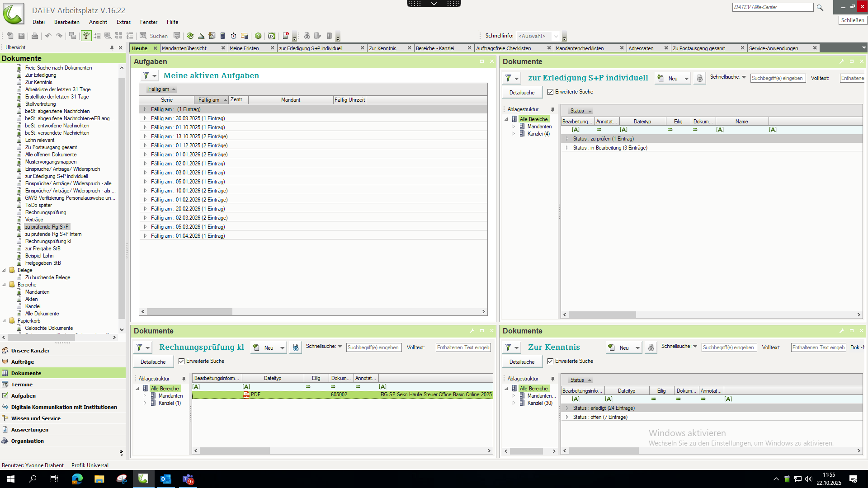Image resolution: width=868 pixels, height=488 pixels.
Task: Click filter icon in Meine aktiven Aufgaben
Action: [146, 75]
